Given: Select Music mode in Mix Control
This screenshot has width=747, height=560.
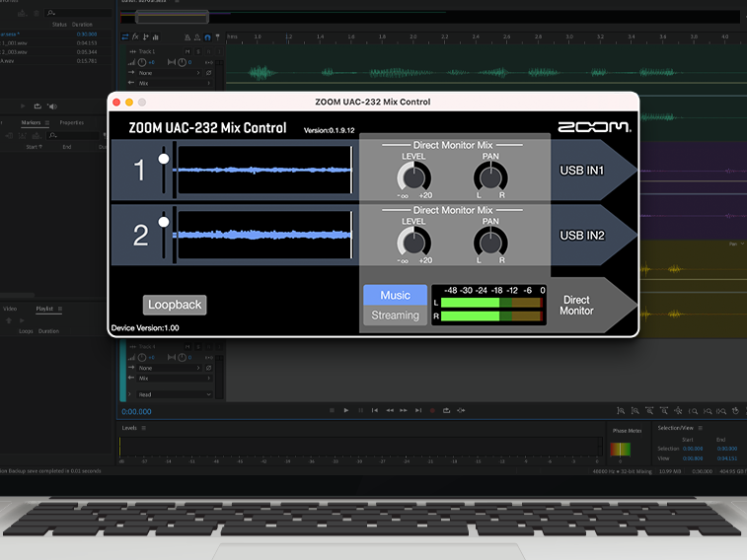Looking at the screenshot, I should [395, 295].
